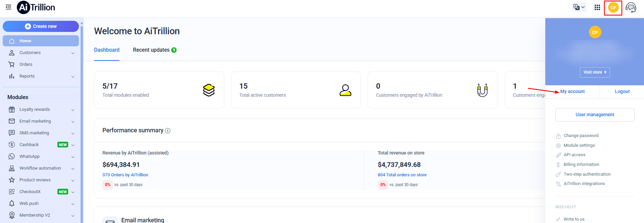Screen dimensions: 644x223
Task: Click the Customers person icon
Action: coord(12,53)
